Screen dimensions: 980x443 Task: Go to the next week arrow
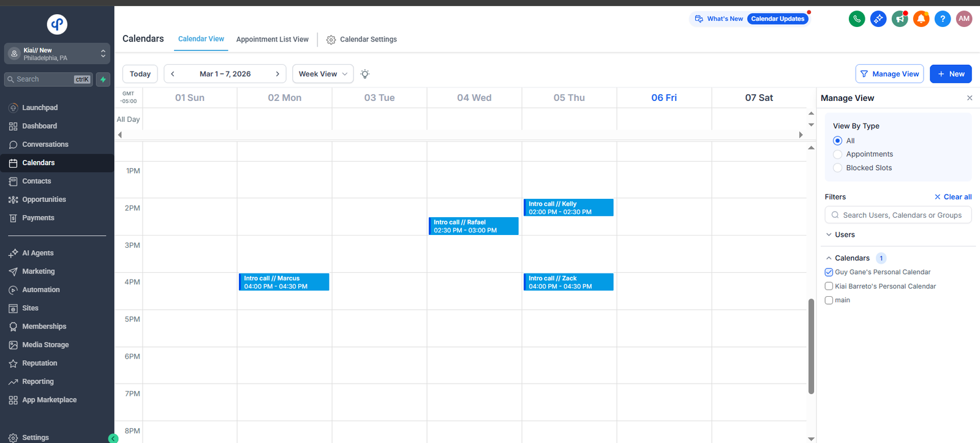[277, 74]
